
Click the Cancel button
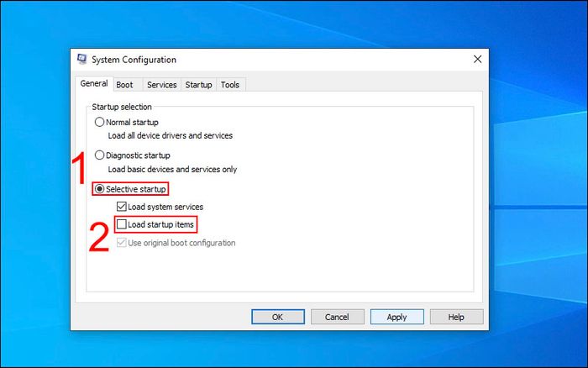click(337, 317)
